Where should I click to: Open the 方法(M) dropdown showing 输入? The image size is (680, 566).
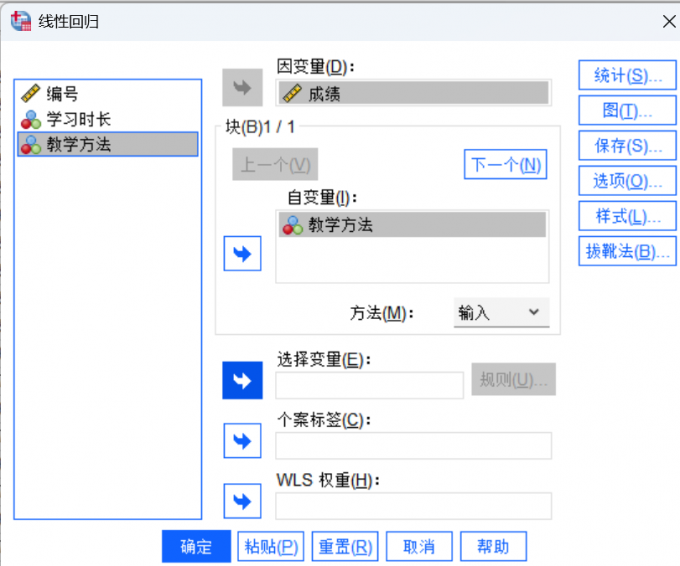point(501,312)
